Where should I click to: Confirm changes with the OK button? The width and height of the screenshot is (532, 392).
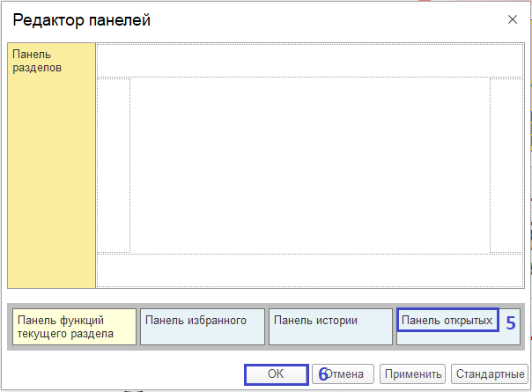click(x=276, y=374)
